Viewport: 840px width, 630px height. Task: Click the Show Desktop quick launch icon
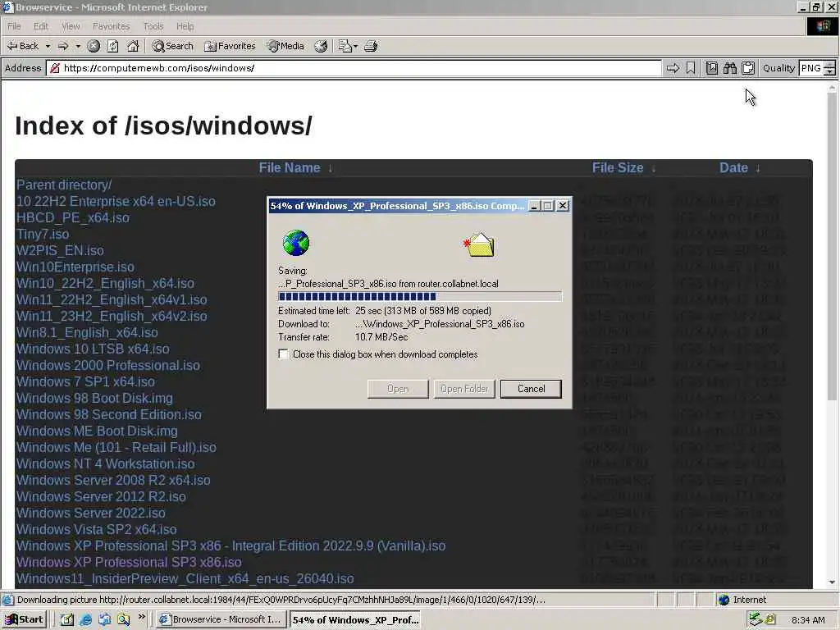[x=66, y=619]
